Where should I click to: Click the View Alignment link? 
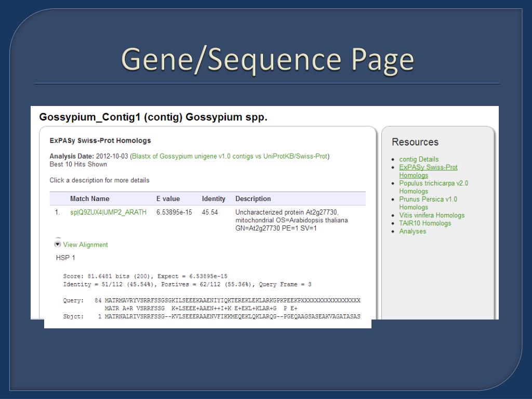pos(85,245)
